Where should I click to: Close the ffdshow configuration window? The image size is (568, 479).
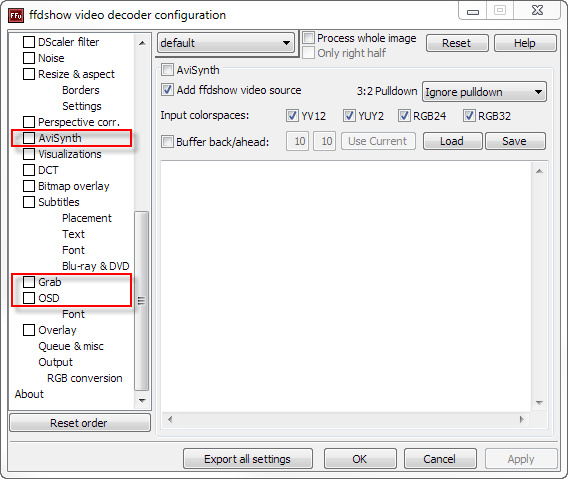pyautogui.click(x=537, y=11)
